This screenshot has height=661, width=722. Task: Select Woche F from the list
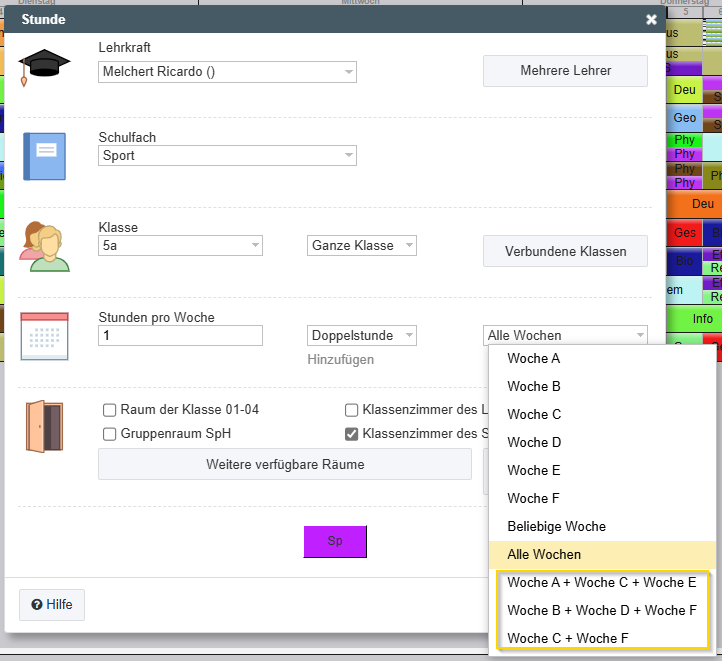pos(602,499)
